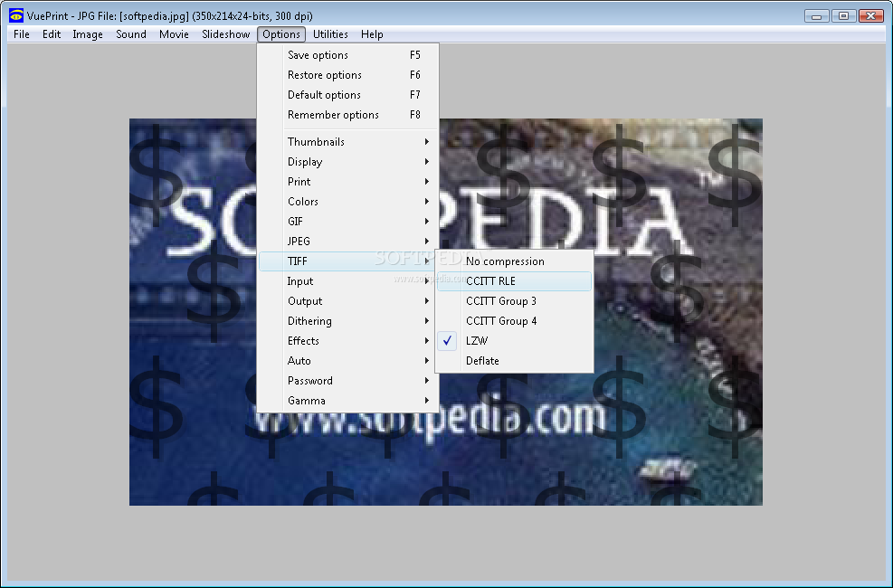Expand the Dithering submenu
This screenshot has height=588, width=893.
(348, 321)
